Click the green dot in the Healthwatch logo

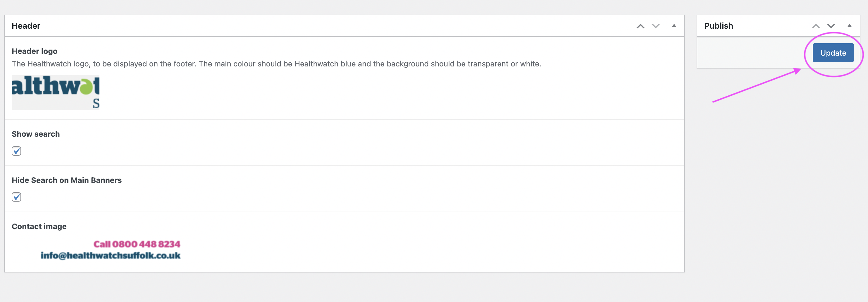pos(86,87)
